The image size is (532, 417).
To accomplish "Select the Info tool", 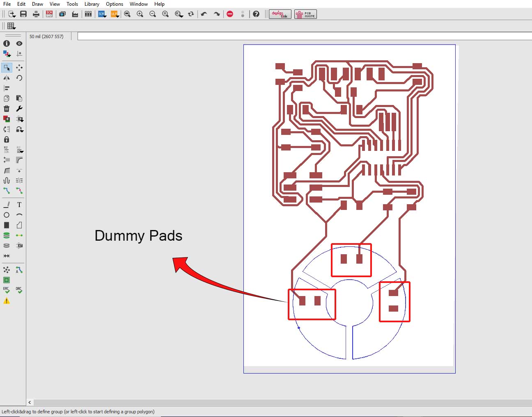I will (x=7, y=43).
